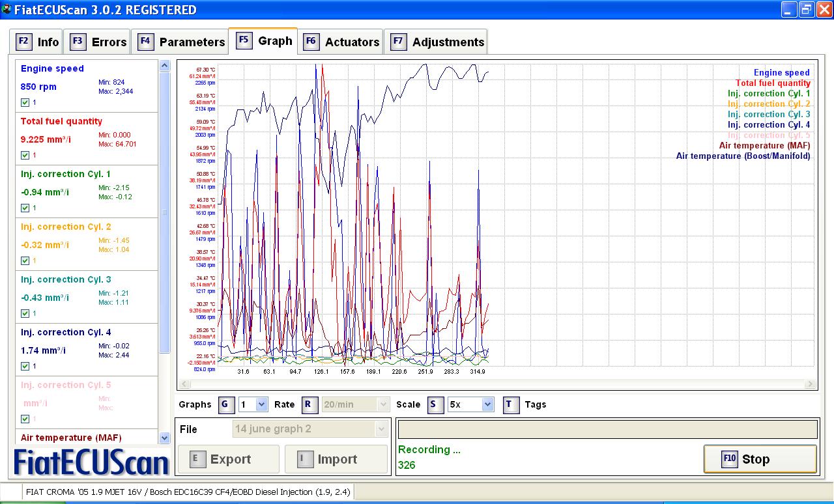Open the Scale 5x dropdown
834x504 pixels.
click(471, 404)
